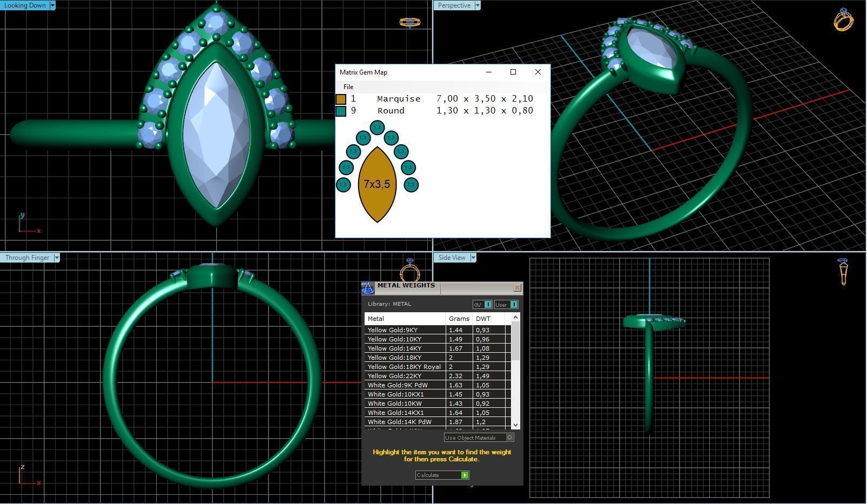Minimize the Matrix Gem Map window

click(489, 72)
